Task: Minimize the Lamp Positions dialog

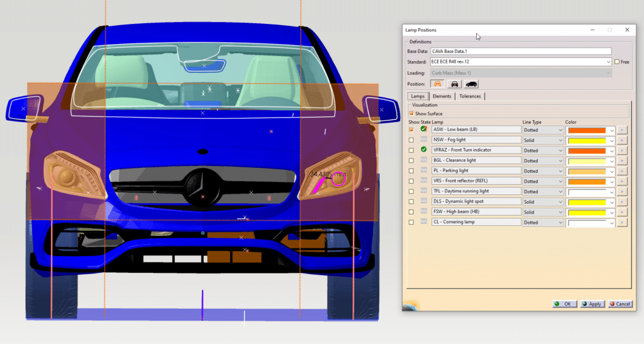Action: [592, 30]
